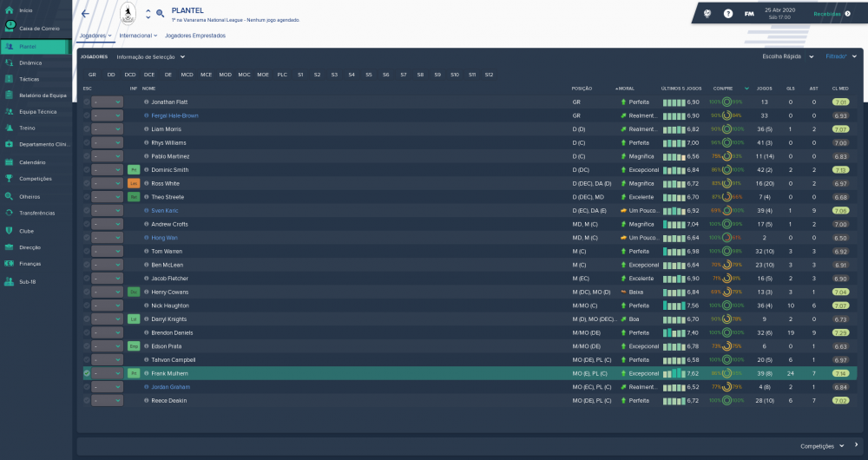Click the Recebidas continue button
868x460 pixels.
coord(832,13)
